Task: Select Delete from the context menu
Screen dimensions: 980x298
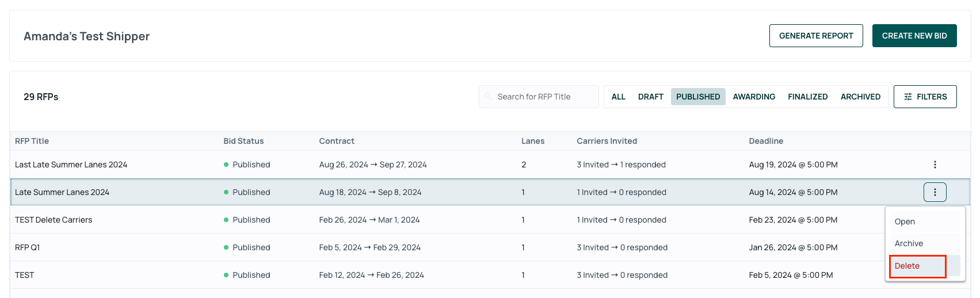Action: [917, 266]
